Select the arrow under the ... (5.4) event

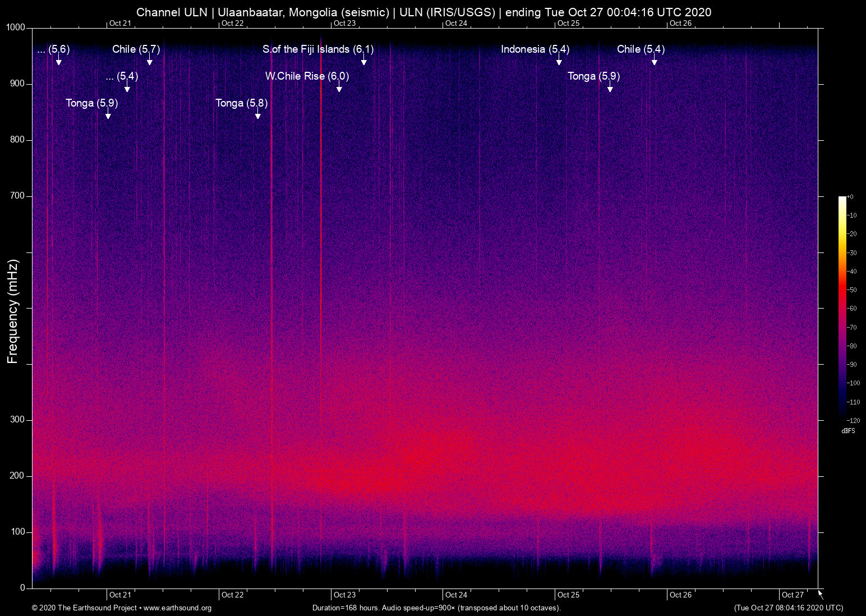pos(127,88)
